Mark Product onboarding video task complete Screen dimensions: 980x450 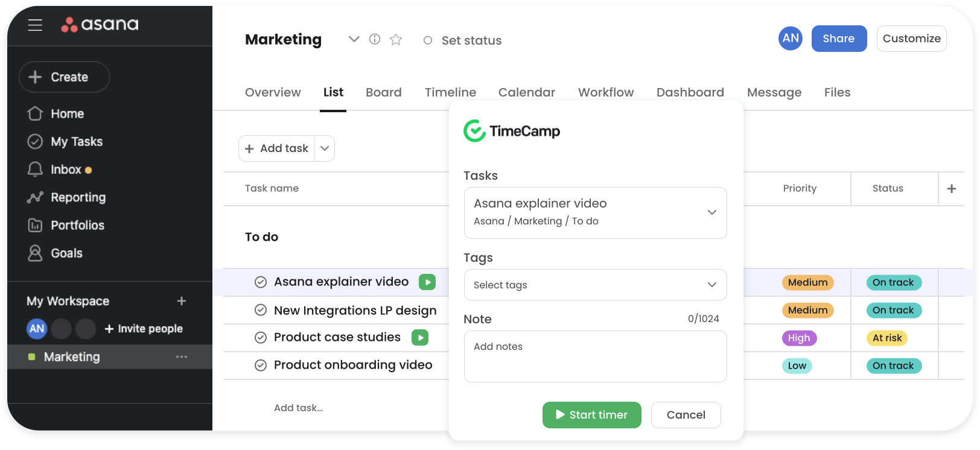[x=261, y=366]
